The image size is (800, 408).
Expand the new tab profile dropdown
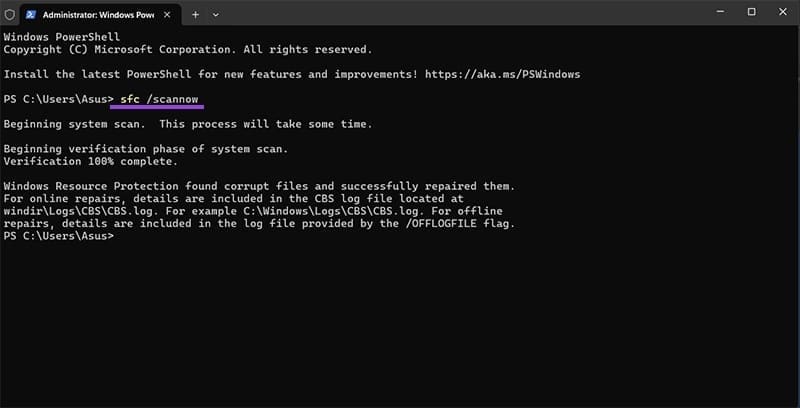216,15
